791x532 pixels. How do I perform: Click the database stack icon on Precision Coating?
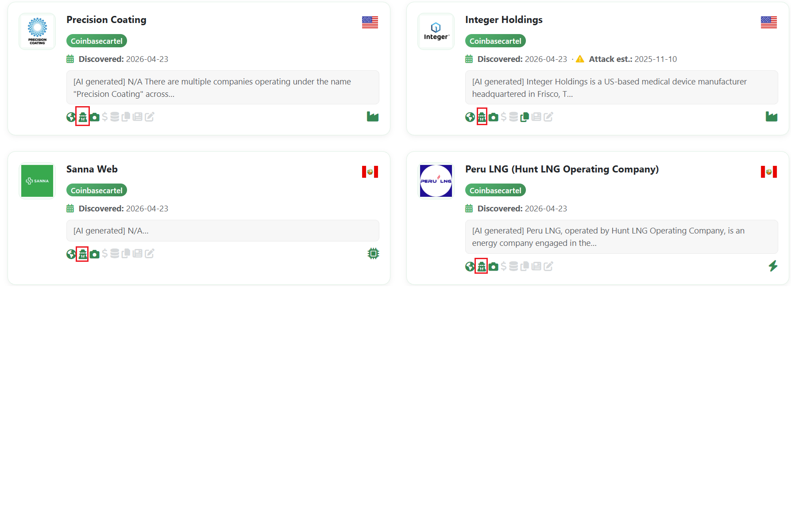(115, 117)
